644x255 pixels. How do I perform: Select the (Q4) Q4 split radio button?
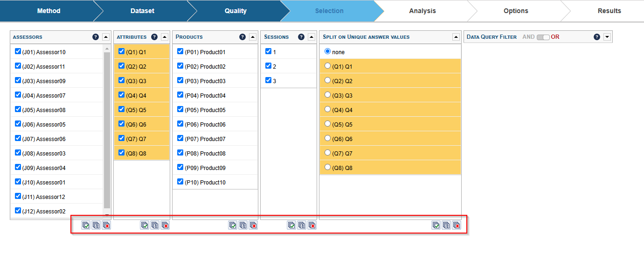coord(327,110)
